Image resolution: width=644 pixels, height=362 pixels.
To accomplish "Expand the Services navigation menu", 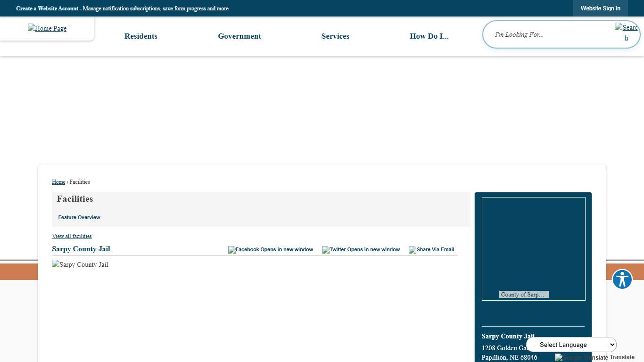I will click(335, 36).
